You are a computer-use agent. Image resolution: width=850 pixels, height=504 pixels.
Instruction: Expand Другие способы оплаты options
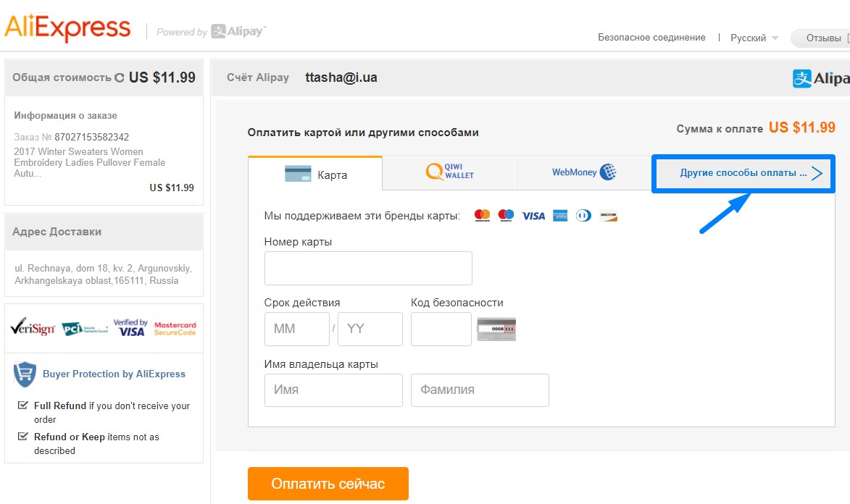(x=743, y=173)
